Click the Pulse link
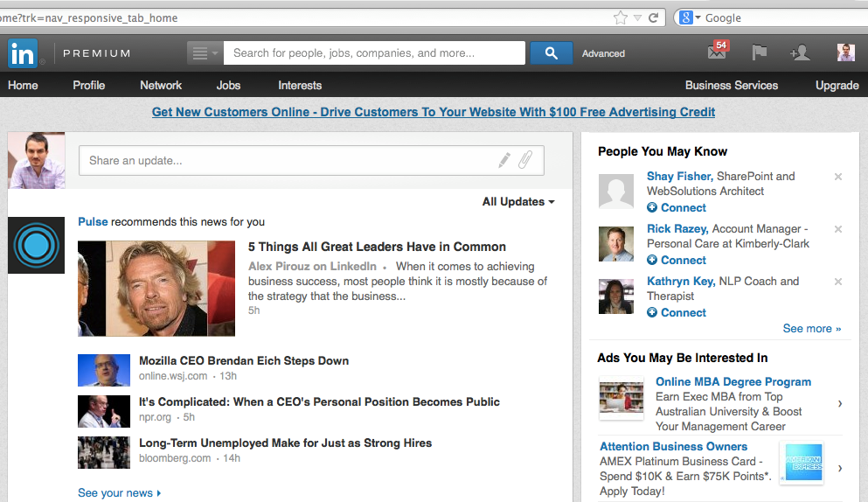 click(x=93, y=221)
